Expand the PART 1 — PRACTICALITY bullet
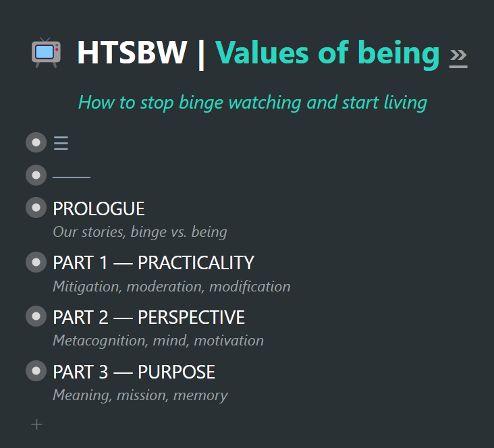 pos(36,262)
